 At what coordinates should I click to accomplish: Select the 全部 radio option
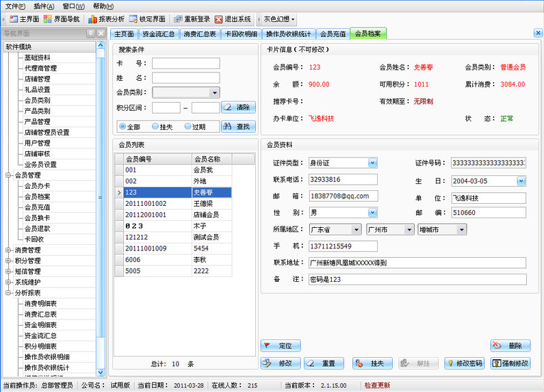(123, 127)
